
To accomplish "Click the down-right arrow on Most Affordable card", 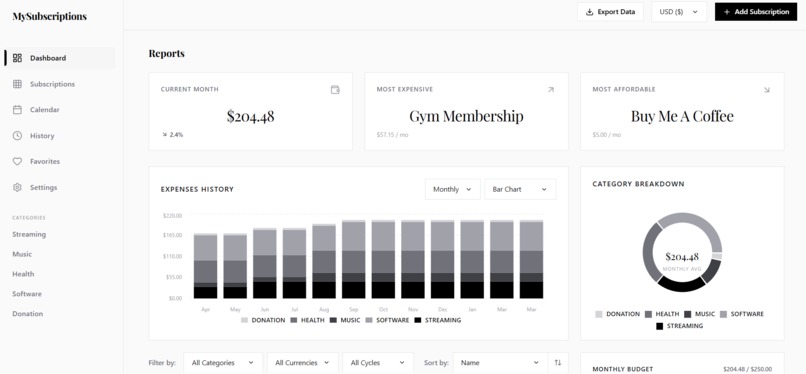I will 767,90.
